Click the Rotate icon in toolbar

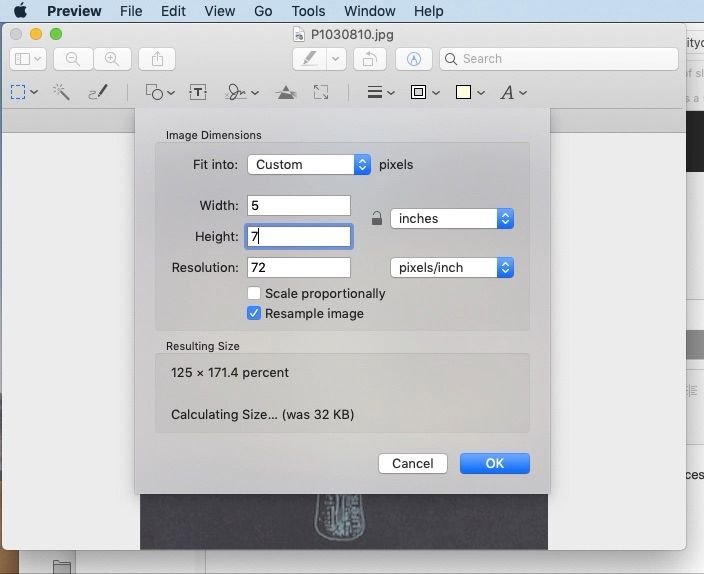click(369, 59)
